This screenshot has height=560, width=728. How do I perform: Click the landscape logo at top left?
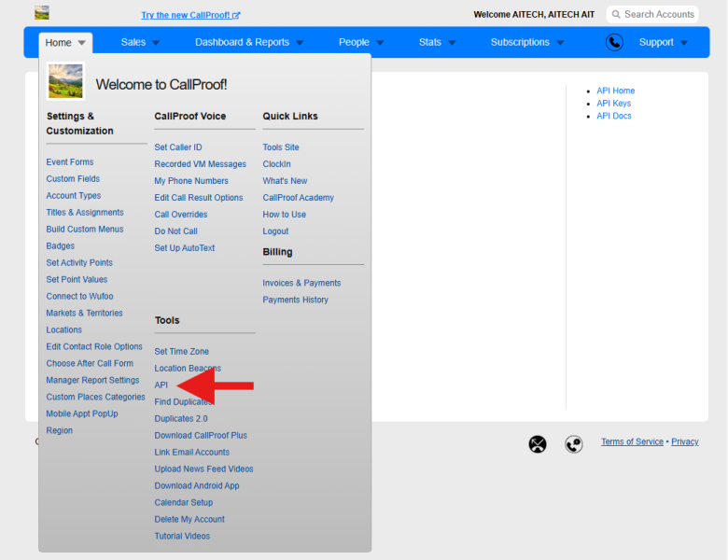(x=42, y=12)
